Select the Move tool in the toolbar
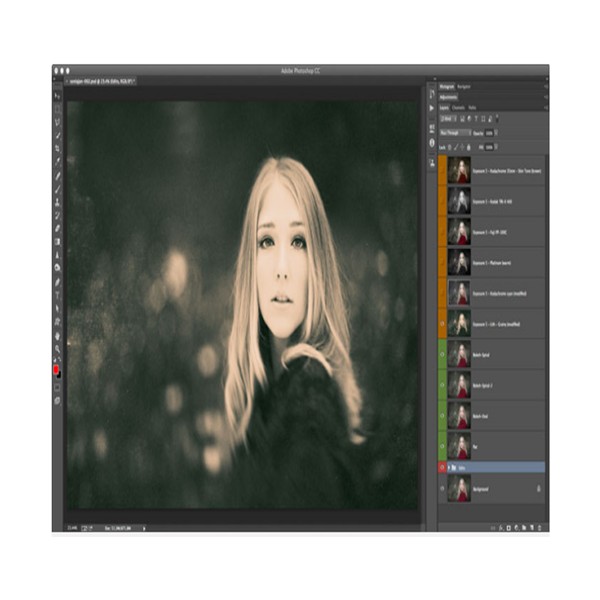600x600 pixels. [57, 95]
